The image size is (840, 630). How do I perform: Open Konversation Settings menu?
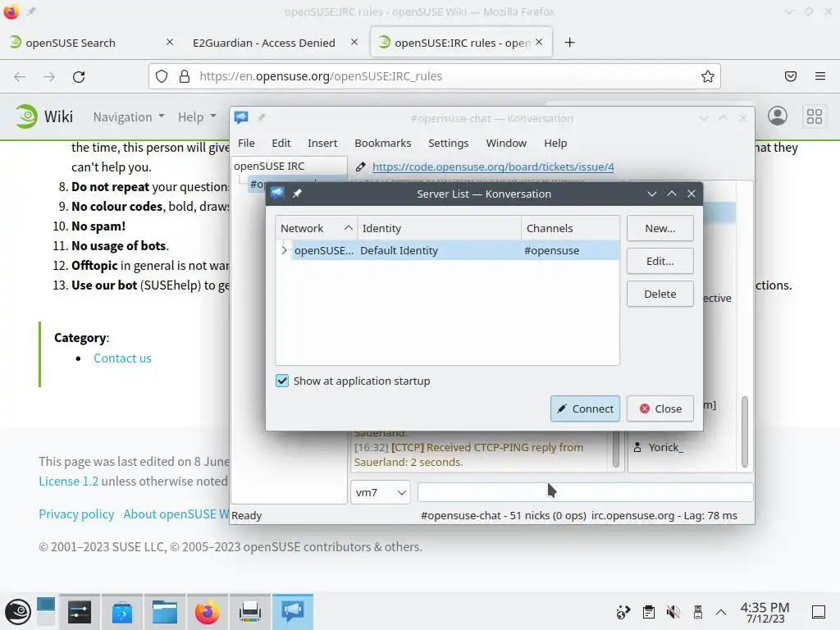click(448, 143)
